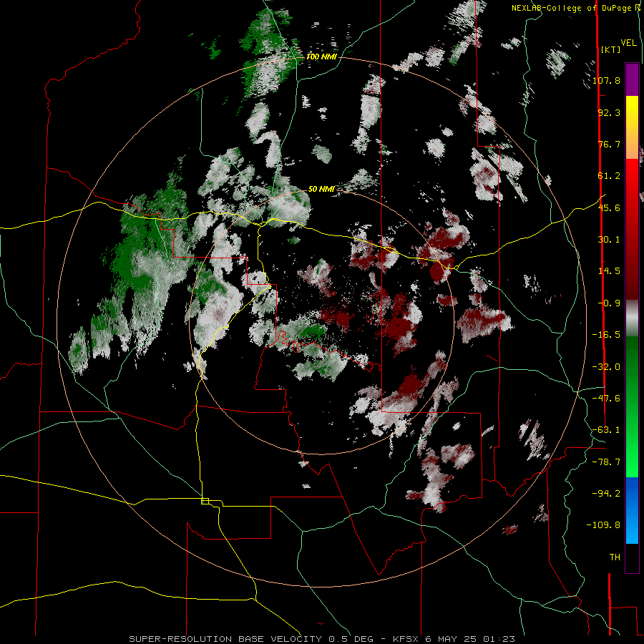This screenshot has width=644, height=644.
Task: Click the 76.7 legend value
Action: point(609,144)
